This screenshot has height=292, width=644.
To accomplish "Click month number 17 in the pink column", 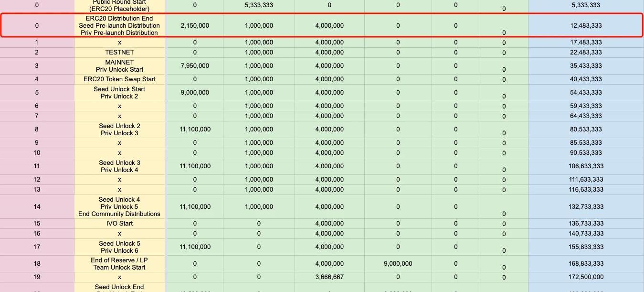I will tap(37, 247).
